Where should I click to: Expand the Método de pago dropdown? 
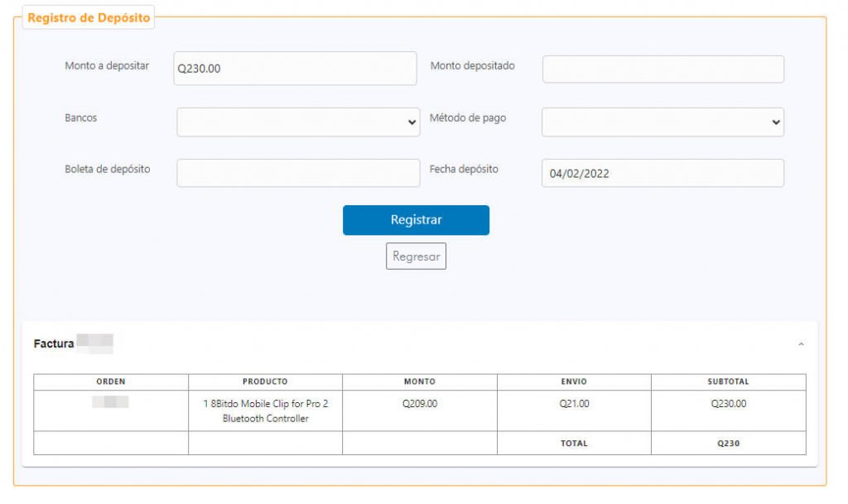tap(662, 122)
